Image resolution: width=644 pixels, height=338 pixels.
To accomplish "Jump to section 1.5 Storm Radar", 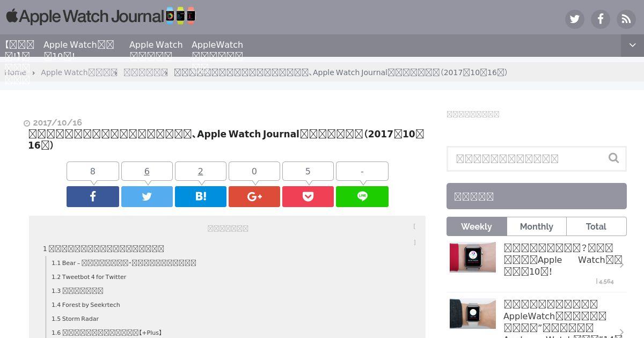I will [75, 319].
